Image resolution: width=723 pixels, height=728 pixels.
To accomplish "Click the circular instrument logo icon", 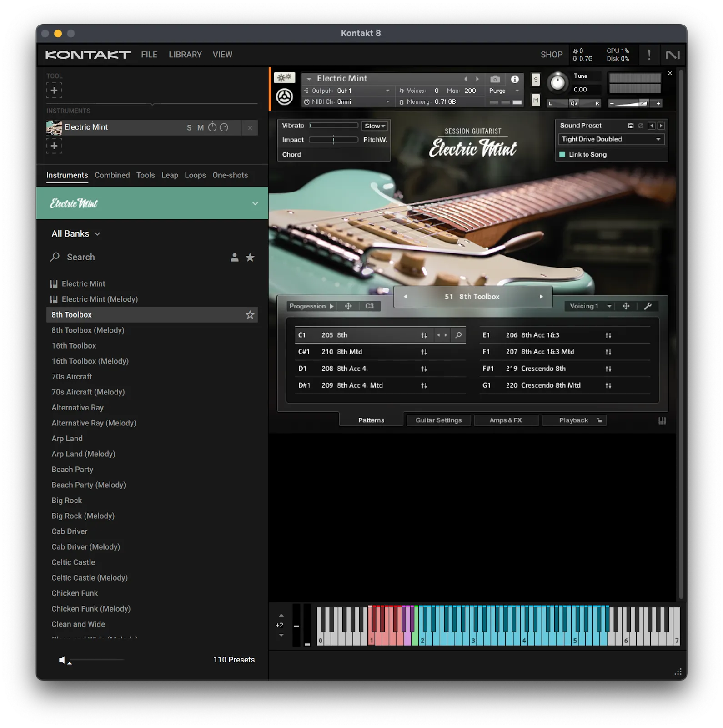I will 285,96.
